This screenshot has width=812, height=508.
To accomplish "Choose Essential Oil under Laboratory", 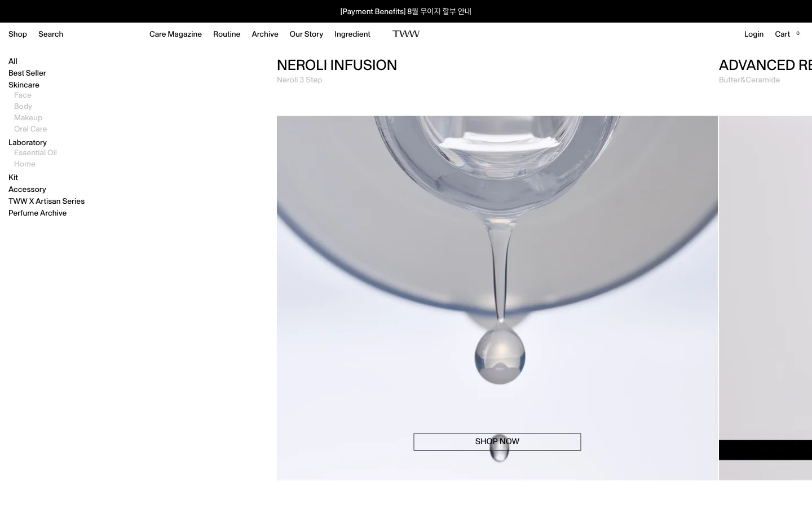I will coord(36,153).
